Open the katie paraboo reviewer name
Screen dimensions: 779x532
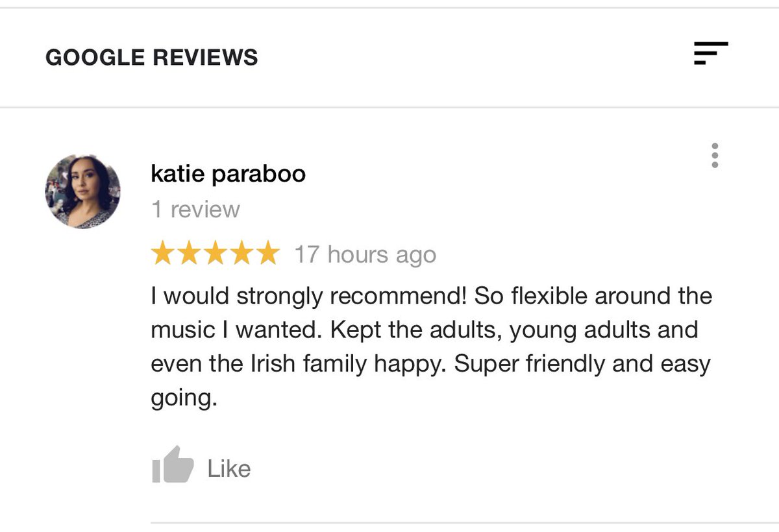[228, 173]
